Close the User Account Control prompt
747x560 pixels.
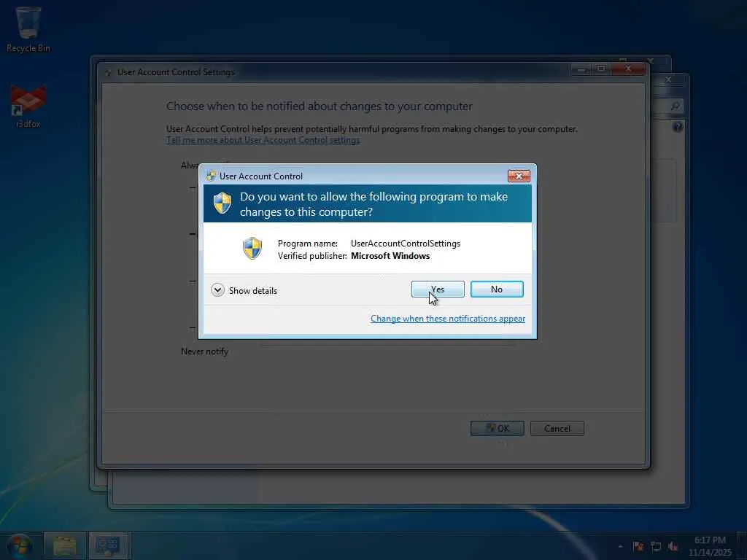coord(519,176)
